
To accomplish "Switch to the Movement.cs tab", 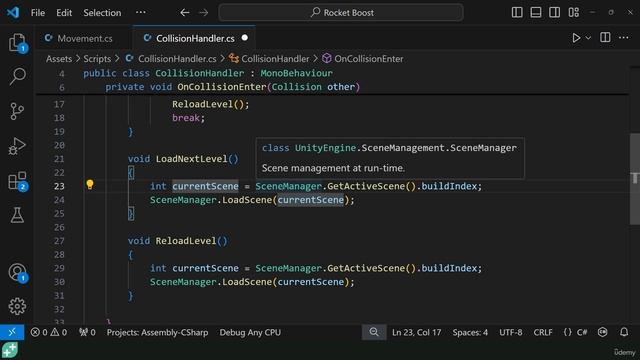I will click(84, 38).
